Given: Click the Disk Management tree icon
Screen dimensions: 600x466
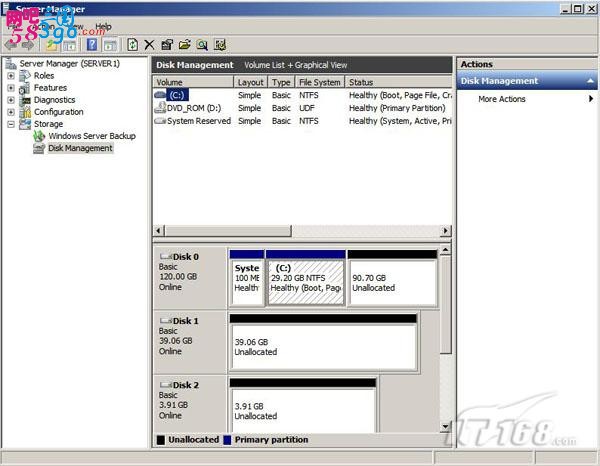Looking at the screenshot, I should (39, 148).
